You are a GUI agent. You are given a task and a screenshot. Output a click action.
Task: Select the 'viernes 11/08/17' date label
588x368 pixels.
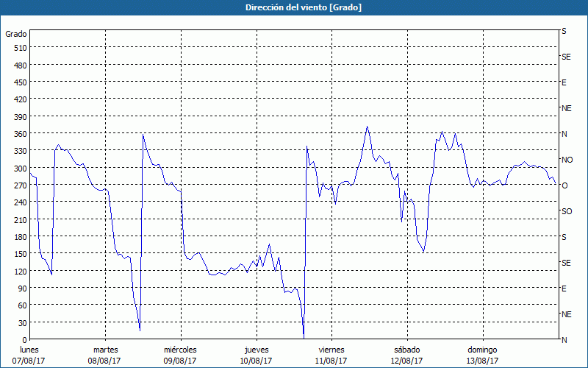click(331, 355)
